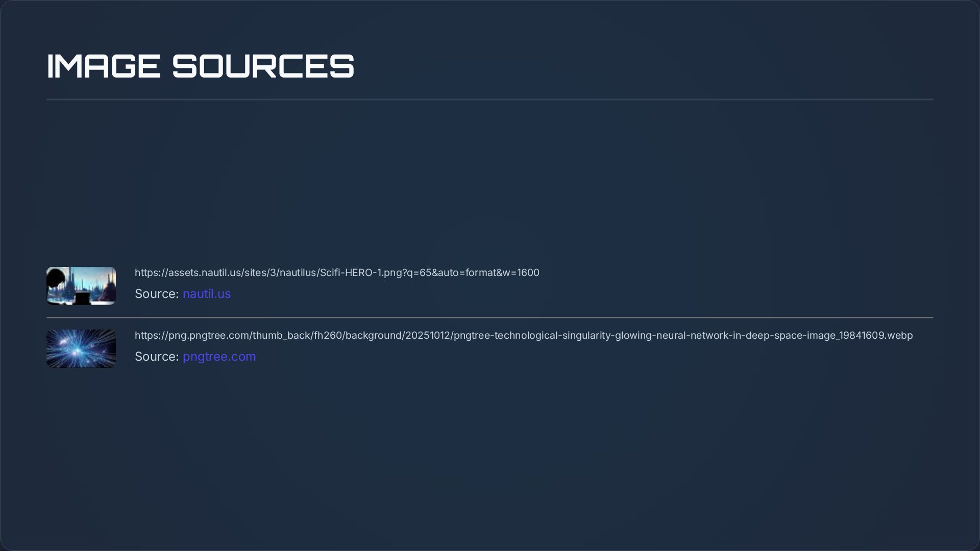
Task: Click the png.pngtree.com image URL text
Action: pyautogui.click(x=523, y=335)
